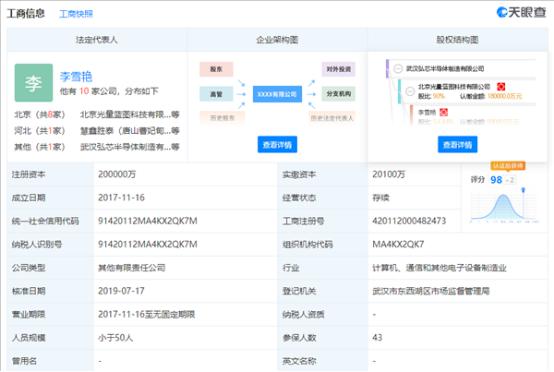This screenshot has width=554, height=372.
Task: Click approval date 2019-07-17
Action: click(x=121, y=291)
